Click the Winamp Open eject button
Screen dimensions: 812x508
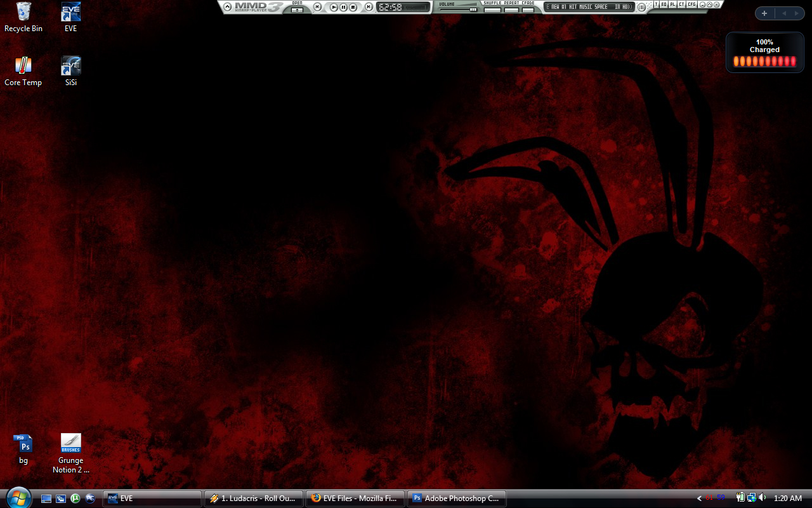297,10
